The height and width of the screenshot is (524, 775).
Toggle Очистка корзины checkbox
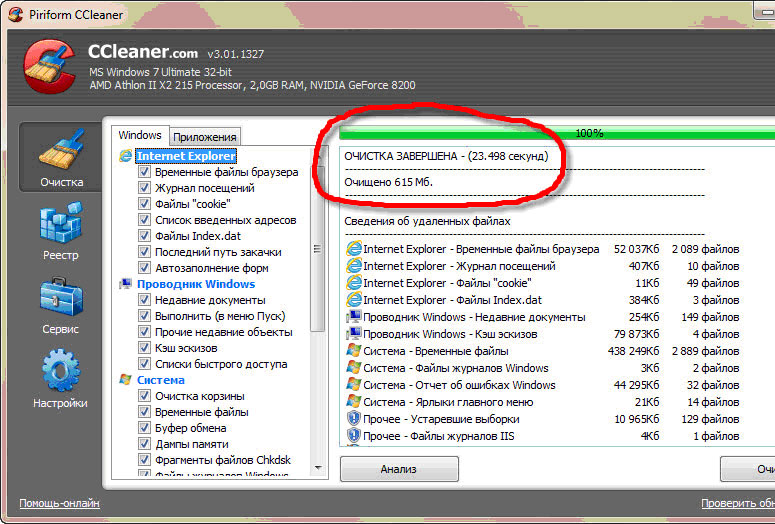coord(144,395)
